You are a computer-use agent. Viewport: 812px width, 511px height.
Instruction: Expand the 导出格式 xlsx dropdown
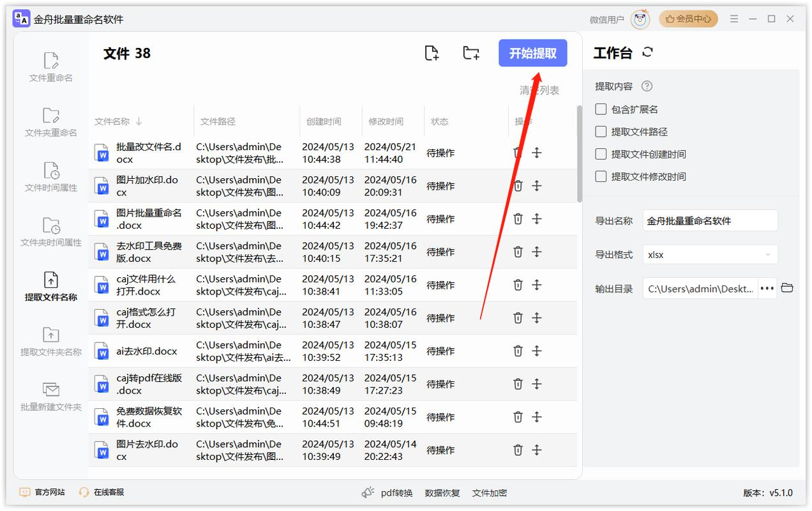710,254
